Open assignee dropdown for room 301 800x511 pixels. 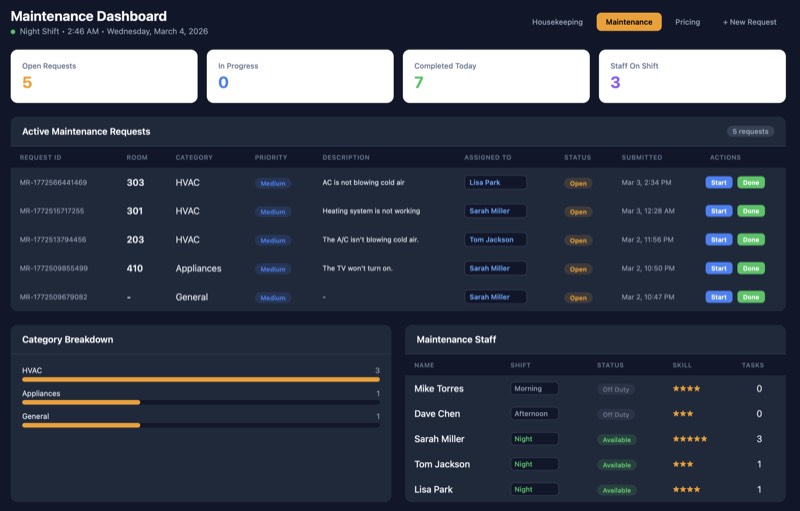(x=495, y=211)
